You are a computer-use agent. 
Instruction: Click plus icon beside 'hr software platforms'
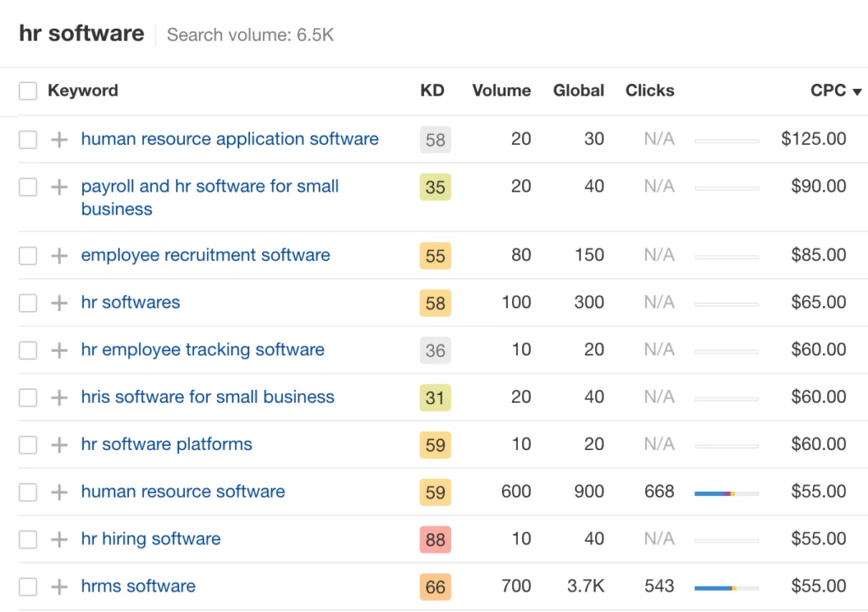pos(59,445)
